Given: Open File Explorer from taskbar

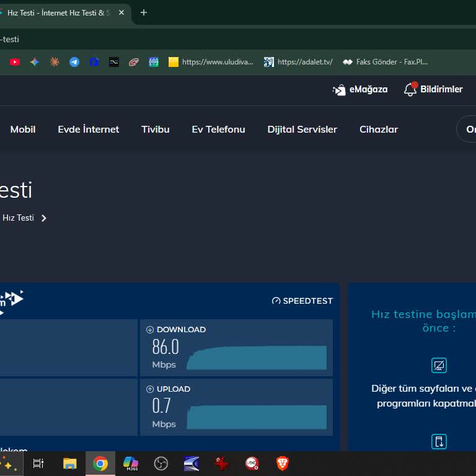Looking at the screenshot, I should tap(70, 464).
